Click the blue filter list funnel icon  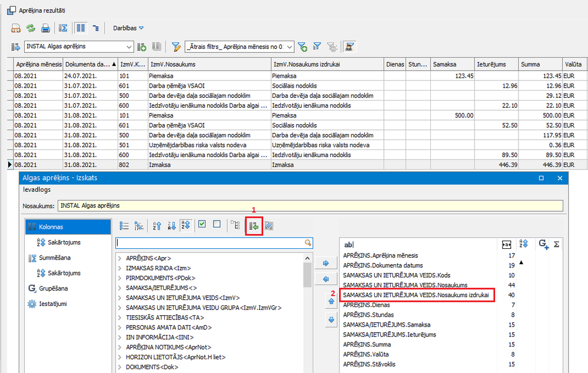point(317,46)
